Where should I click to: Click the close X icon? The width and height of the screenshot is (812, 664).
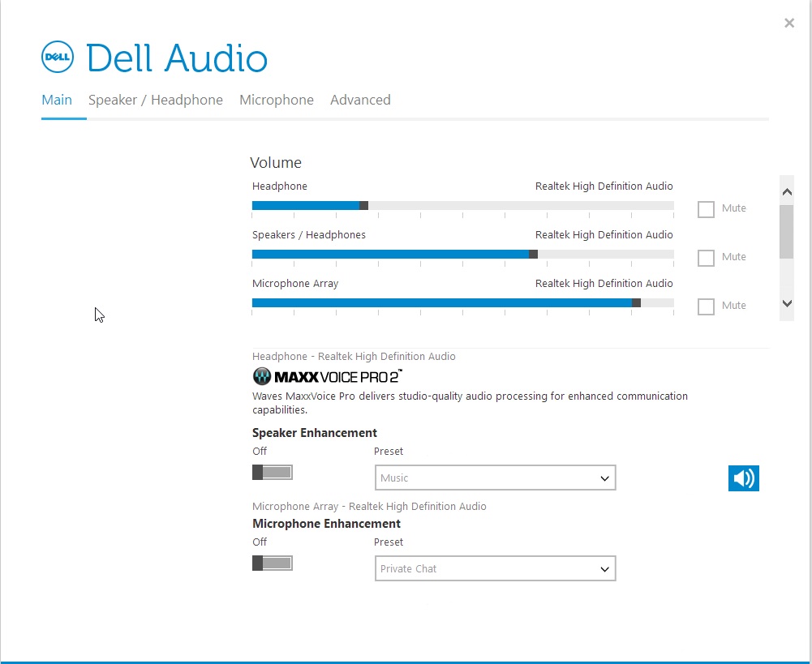(x=788, y=23)
